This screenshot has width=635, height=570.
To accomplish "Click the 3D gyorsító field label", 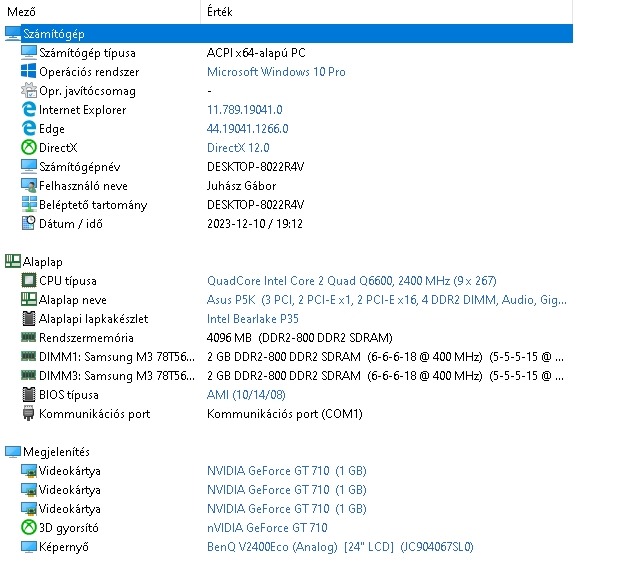I will (68, 527).
